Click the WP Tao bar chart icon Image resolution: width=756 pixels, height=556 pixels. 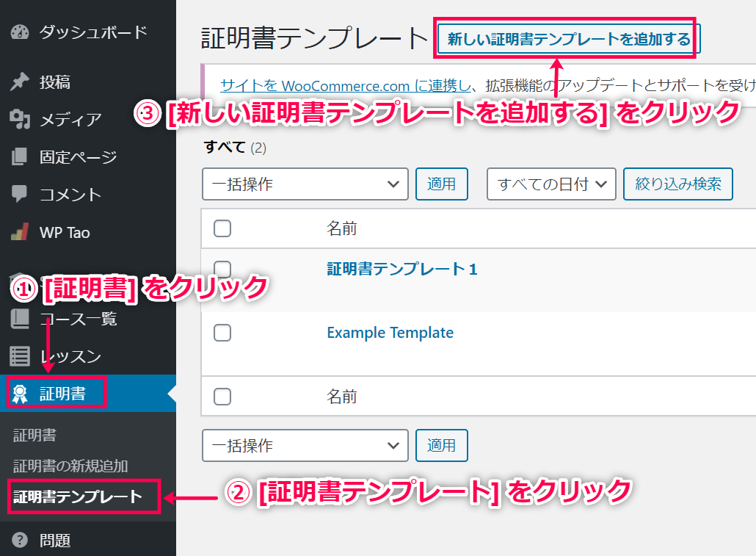(20, 233)
